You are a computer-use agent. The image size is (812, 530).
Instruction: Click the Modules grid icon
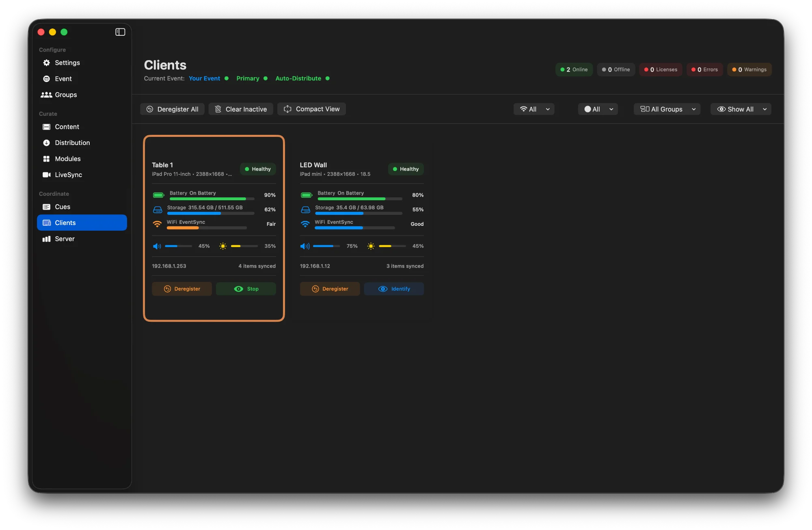(46, 159)
